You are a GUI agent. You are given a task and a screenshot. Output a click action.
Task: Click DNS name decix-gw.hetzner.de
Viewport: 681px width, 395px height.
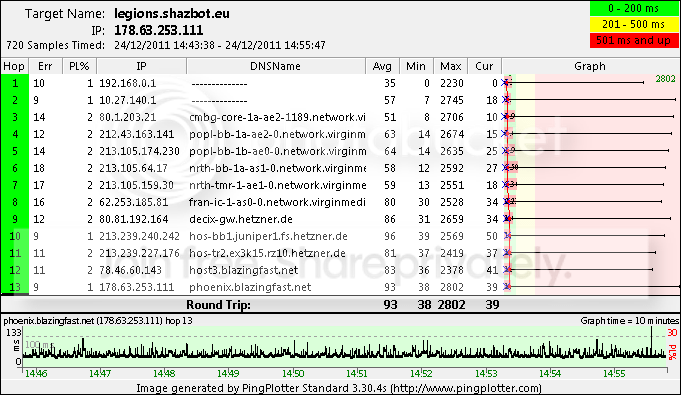pos(241,219)
